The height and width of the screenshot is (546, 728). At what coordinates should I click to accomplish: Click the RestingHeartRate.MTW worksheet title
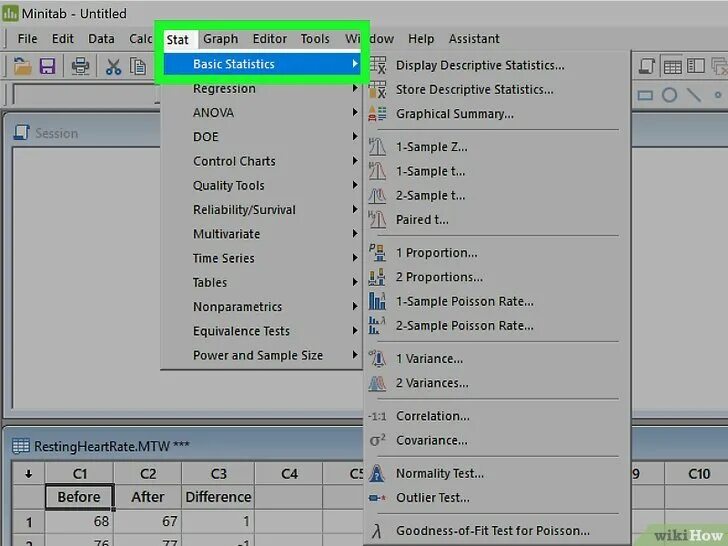(111, 446)
